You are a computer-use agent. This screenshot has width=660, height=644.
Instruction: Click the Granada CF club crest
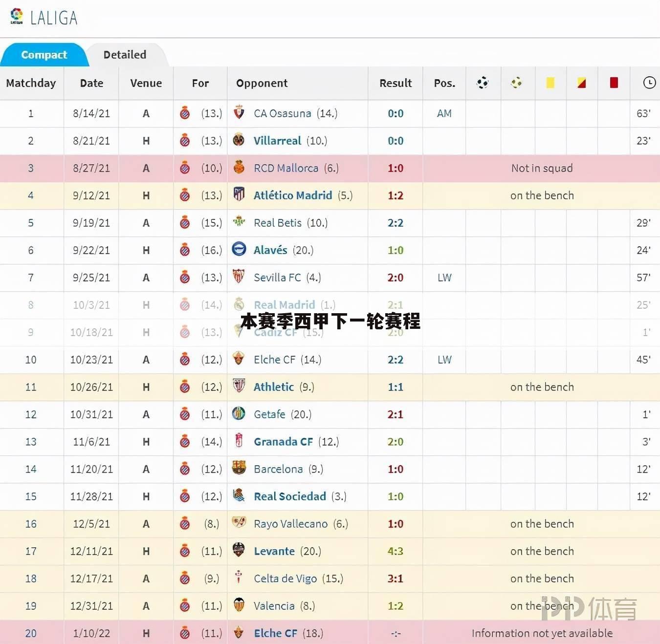(239, 441)
